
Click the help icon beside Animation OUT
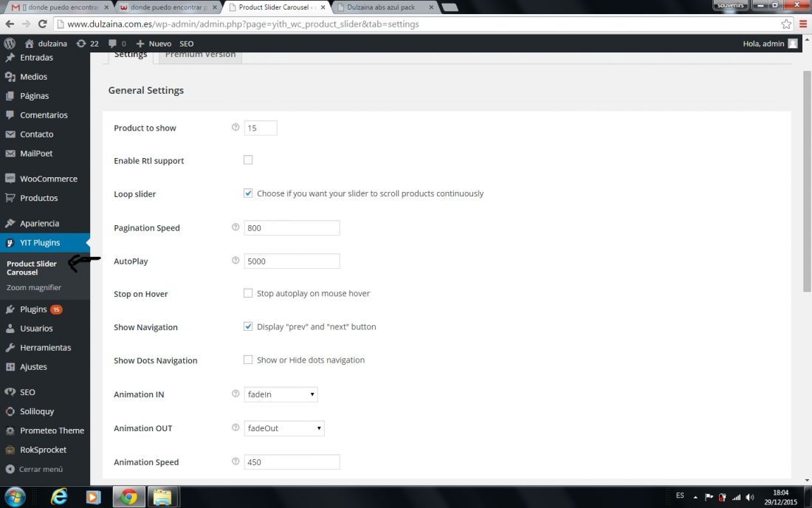coord(235,428)
